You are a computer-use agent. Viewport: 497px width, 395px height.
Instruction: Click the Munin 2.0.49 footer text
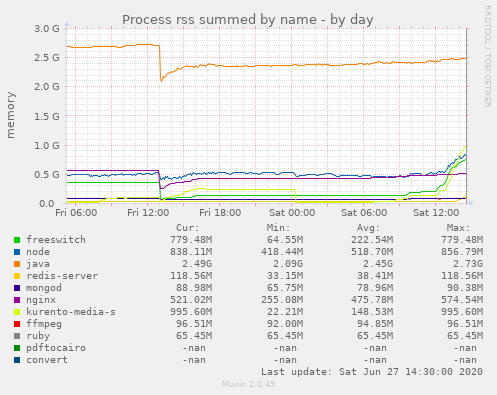[248, 384]
